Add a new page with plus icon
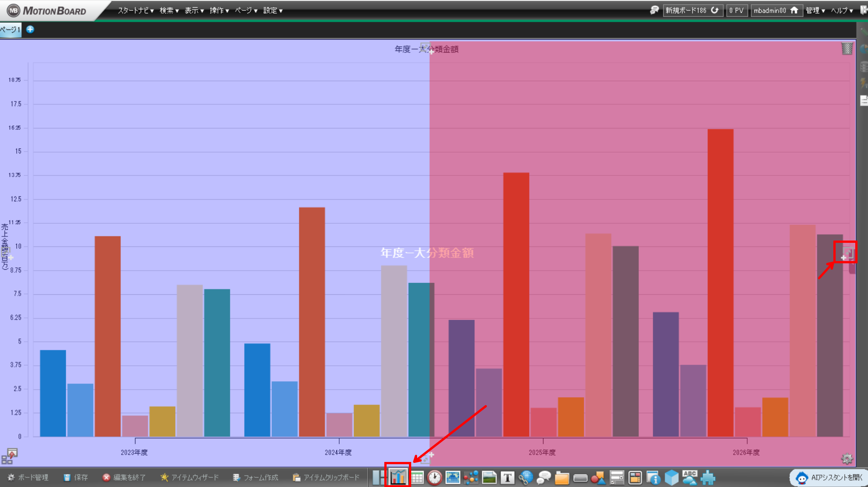868x487 pixels. [x=30, y=29]
